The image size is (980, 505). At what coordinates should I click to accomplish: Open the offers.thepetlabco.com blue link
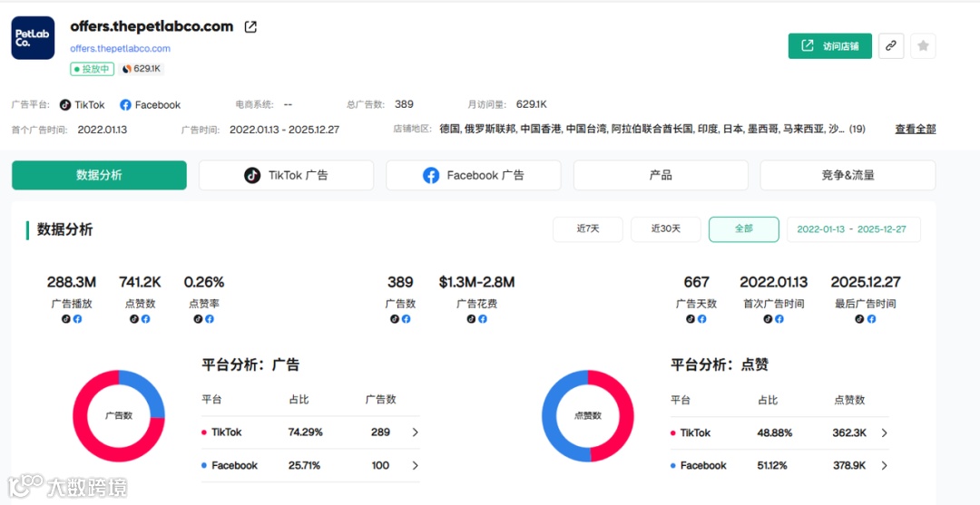click(120, 49)
